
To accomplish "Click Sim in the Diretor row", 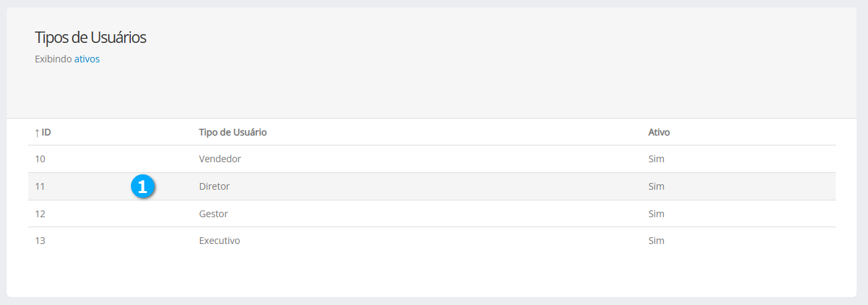I will 656,187.
